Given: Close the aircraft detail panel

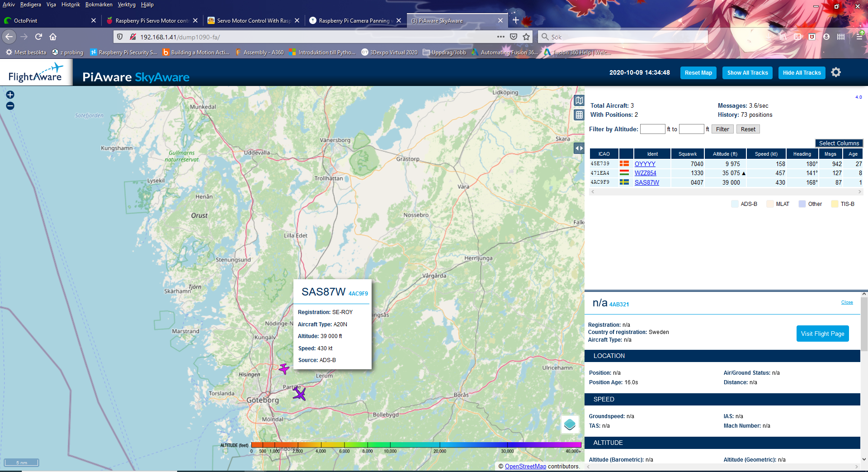Looking at the screenshot, I should click(x=847, y=302).
